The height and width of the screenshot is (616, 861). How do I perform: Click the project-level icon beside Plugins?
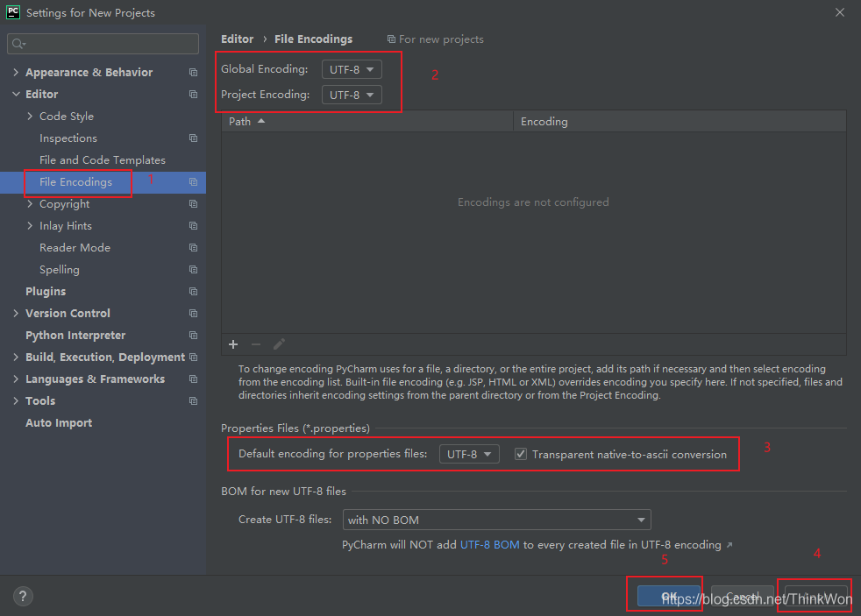[193, 292]
